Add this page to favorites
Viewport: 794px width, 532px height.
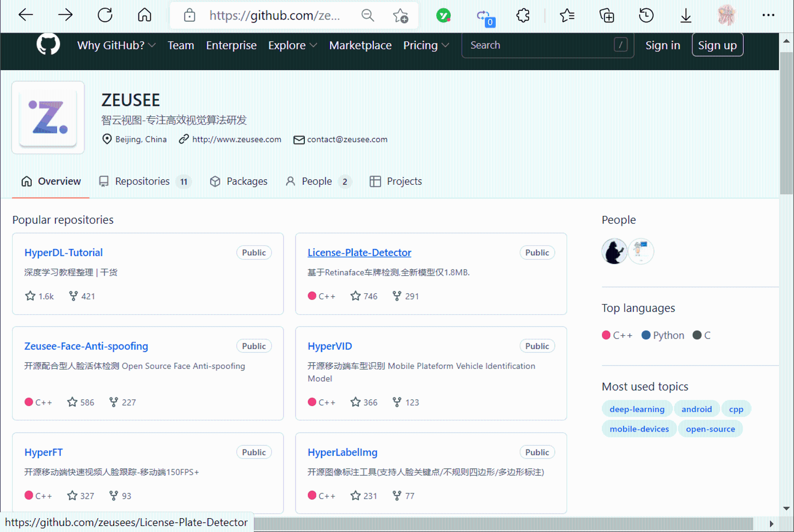400,15
